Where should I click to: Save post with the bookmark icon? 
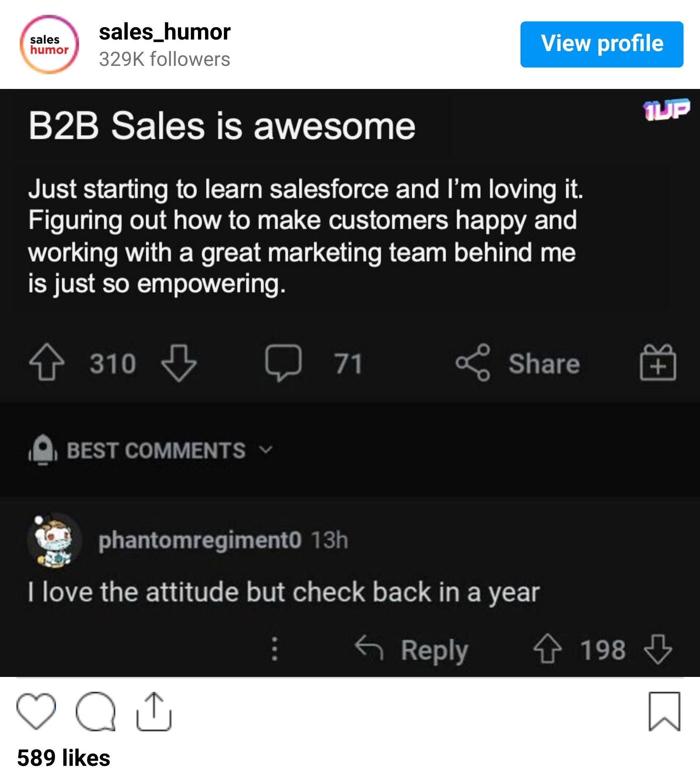point(664,711)
